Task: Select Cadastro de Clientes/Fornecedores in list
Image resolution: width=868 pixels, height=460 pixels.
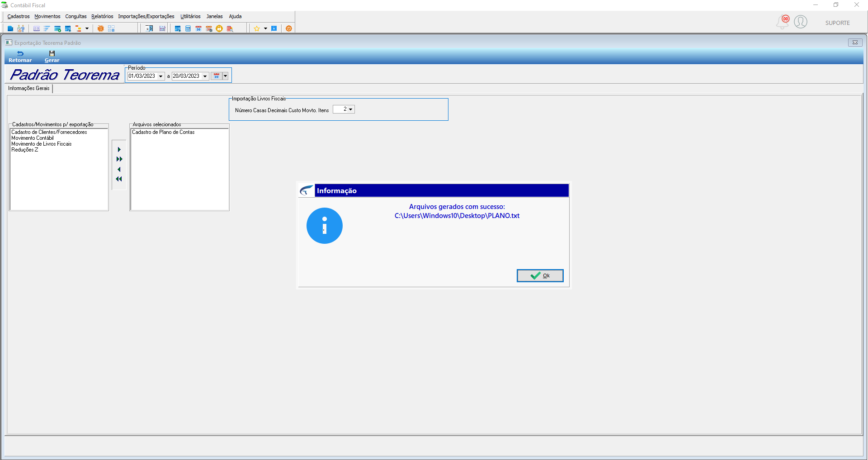Action: (x=49, y=132)
